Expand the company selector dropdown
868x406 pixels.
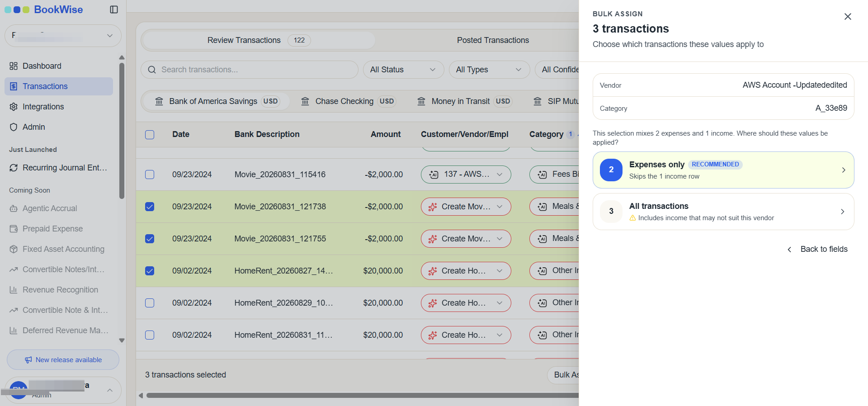pyautogui.click(x=63, y=36)
